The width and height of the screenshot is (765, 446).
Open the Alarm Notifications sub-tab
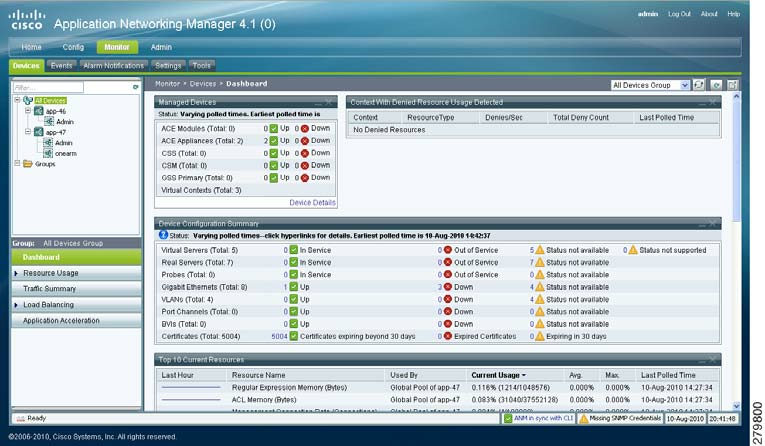[113, 65]
